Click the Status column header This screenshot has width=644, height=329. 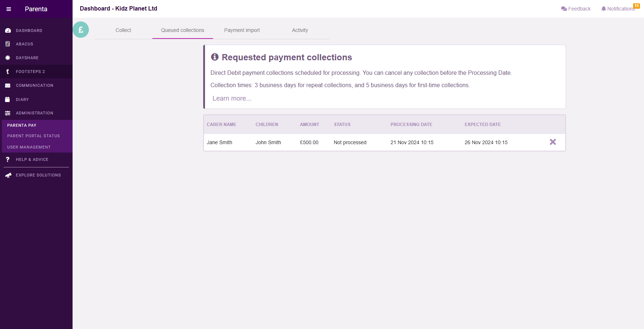click(x=342, y=125)
